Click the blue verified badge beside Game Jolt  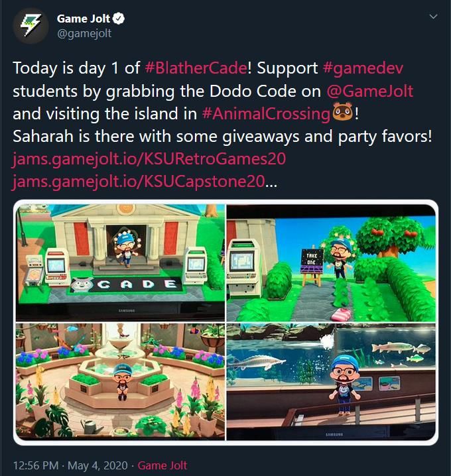coord(119,19)
